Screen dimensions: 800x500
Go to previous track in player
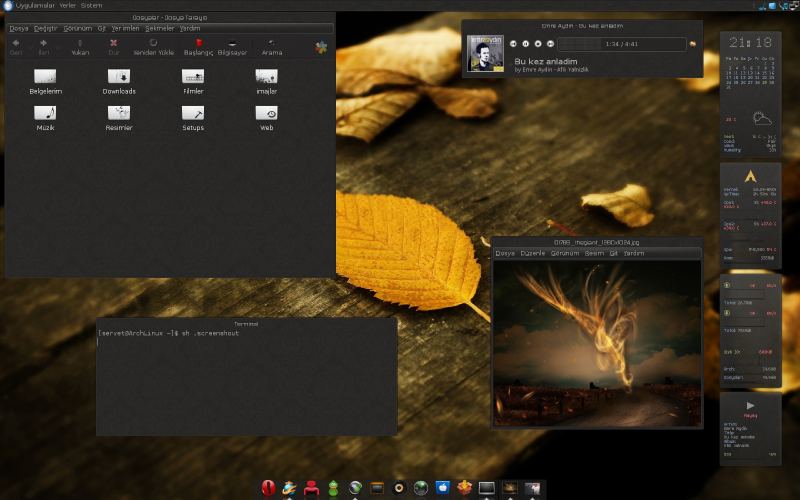pyautogui.click(x=513, y=44)
